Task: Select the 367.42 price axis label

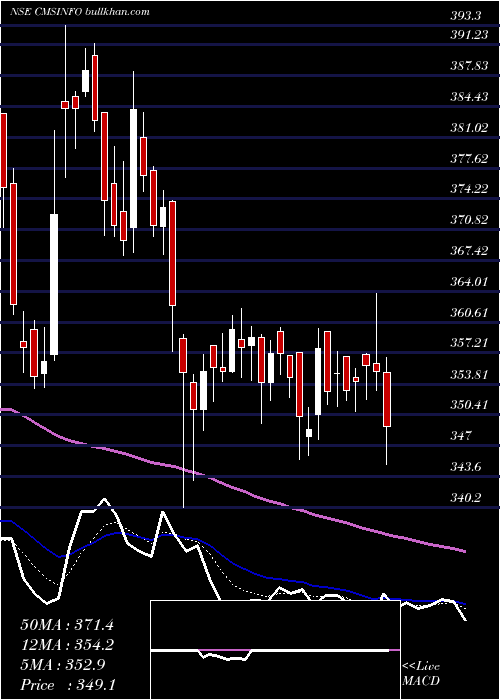Action: pos(469,250)
